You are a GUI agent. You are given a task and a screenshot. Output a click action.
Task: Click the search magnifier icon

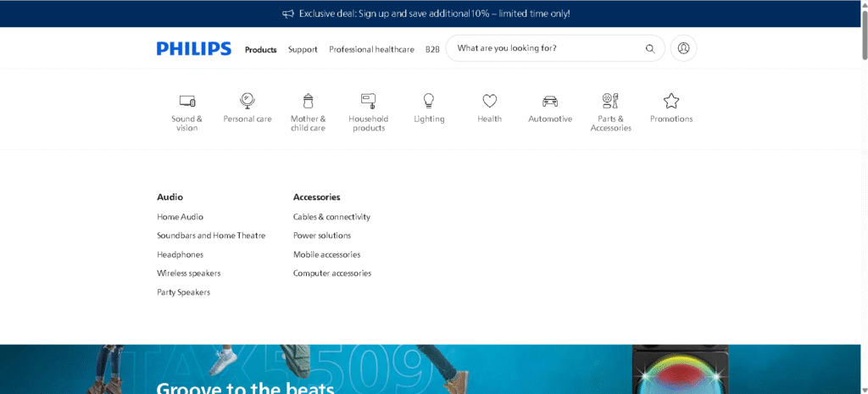[x=650, y=49]
